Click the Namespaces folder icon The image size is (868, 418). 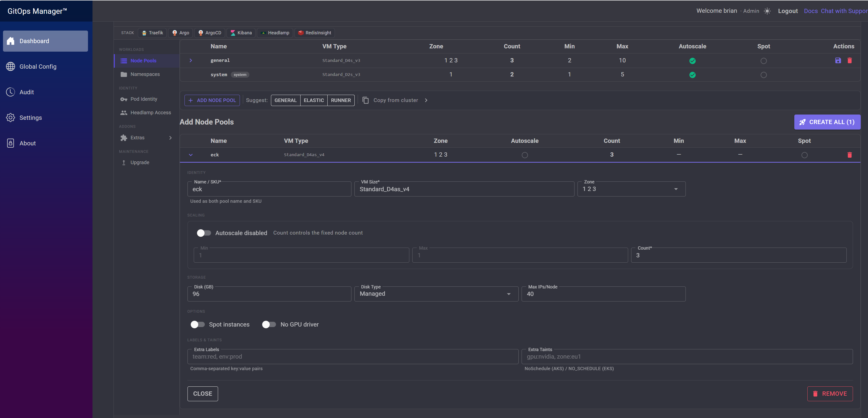click(x=124, y=74)
